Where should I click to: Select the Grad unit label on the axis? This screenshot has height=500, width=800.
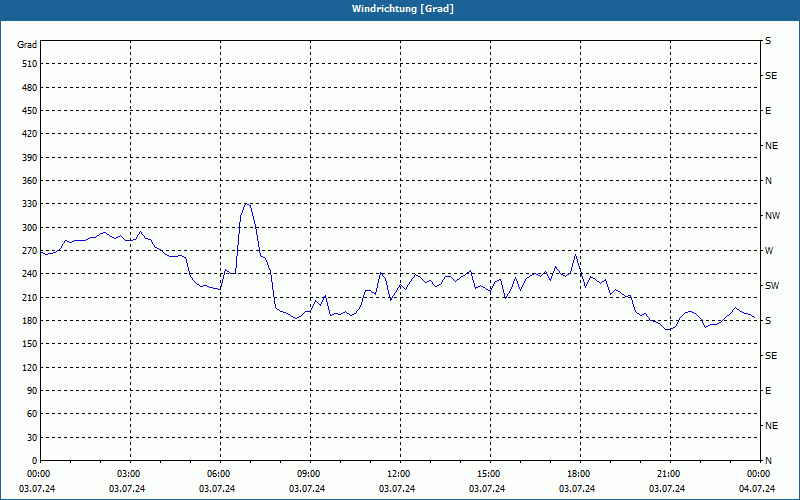(27, 45)
